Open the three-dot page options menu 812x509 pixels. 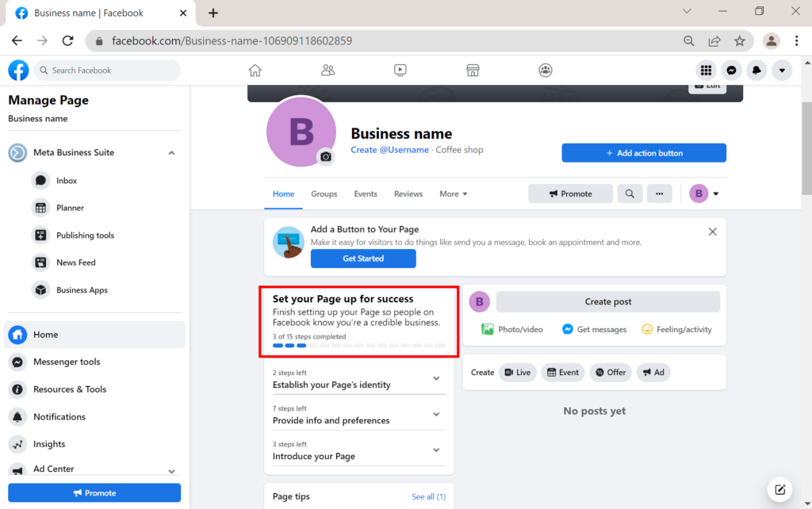[x=659, y=193]
